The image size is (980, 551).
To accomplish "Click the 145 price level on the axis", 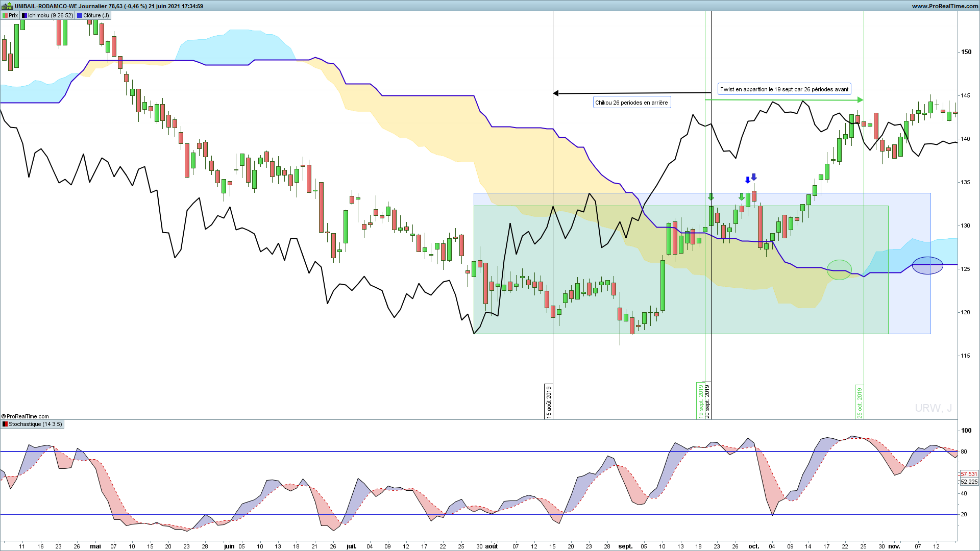I will (x=966, y=95).
